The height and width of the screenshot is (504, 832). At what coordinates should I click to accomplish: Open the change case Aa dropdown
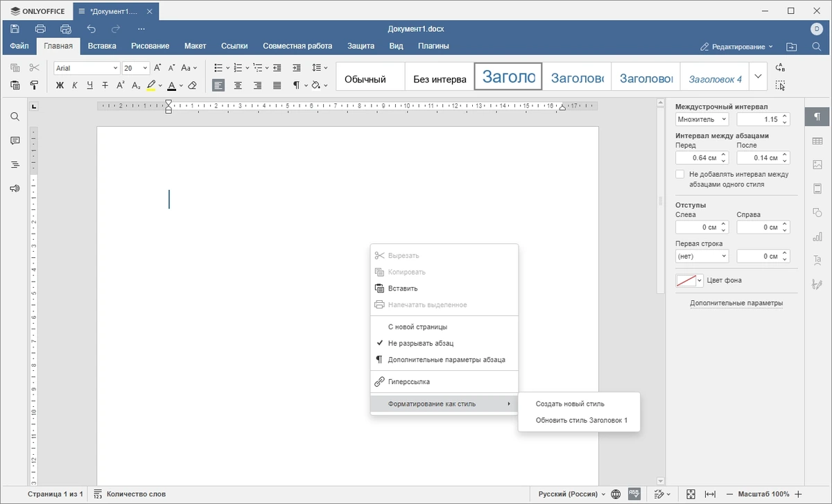pos(189,68)
